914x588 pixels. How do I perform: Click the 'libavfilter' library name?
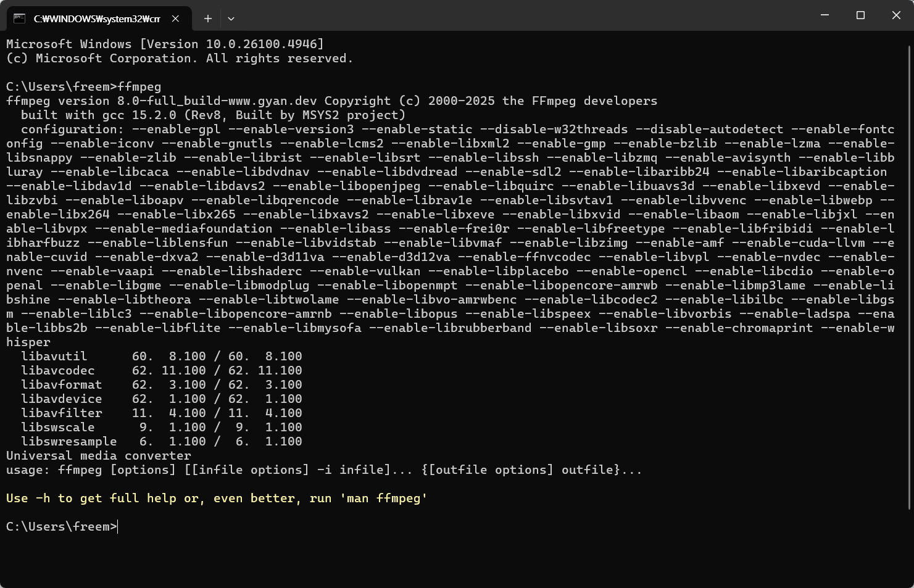[62, 413]
